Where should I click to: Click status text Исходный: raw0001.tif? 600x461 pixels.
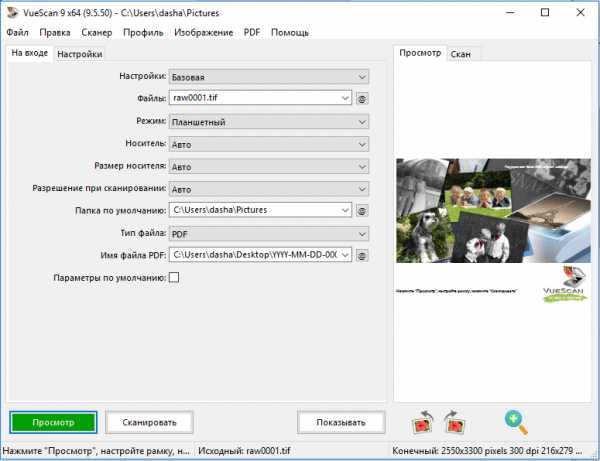244,451
